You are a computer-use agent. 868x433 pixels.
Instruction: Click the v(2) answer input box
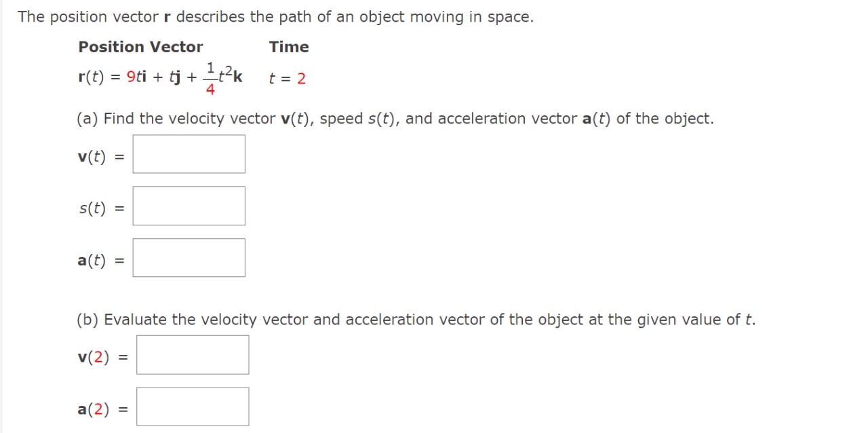click(x=192, y=354)
